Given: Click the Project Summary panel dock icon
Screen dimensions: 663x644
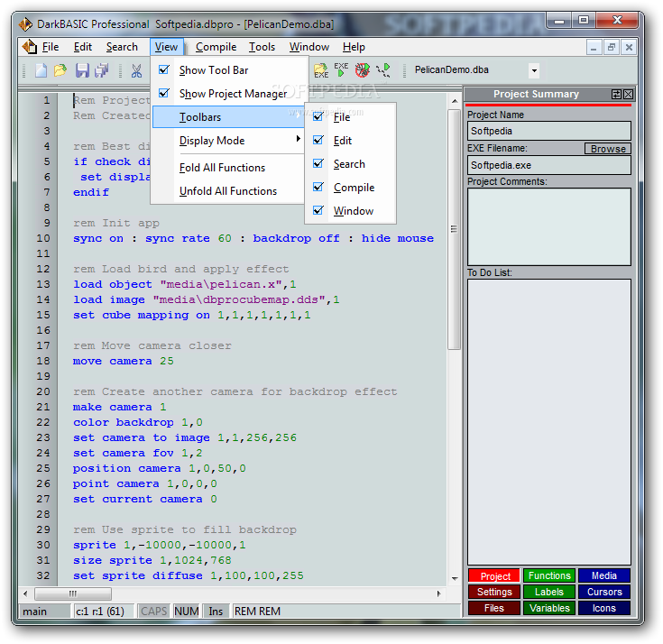Looking at the screenshot, I should pos(616,95).
